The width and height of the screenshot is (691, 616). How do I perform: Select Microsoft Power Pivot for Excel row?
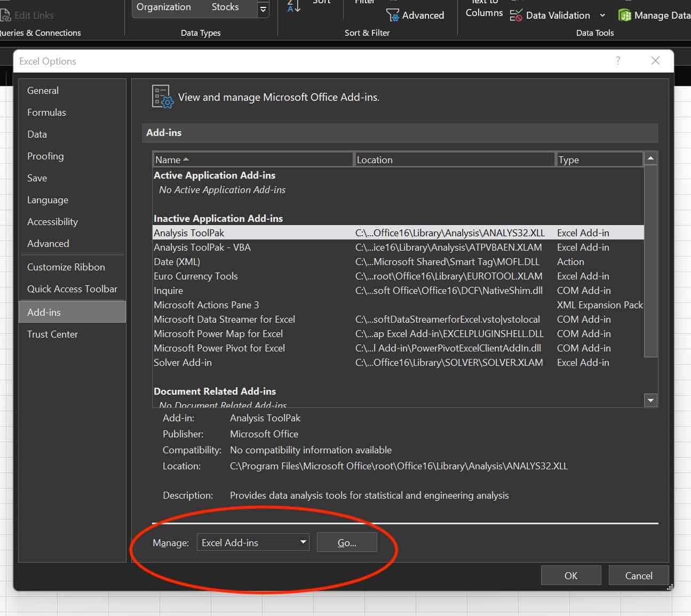(x=219, y=348)
